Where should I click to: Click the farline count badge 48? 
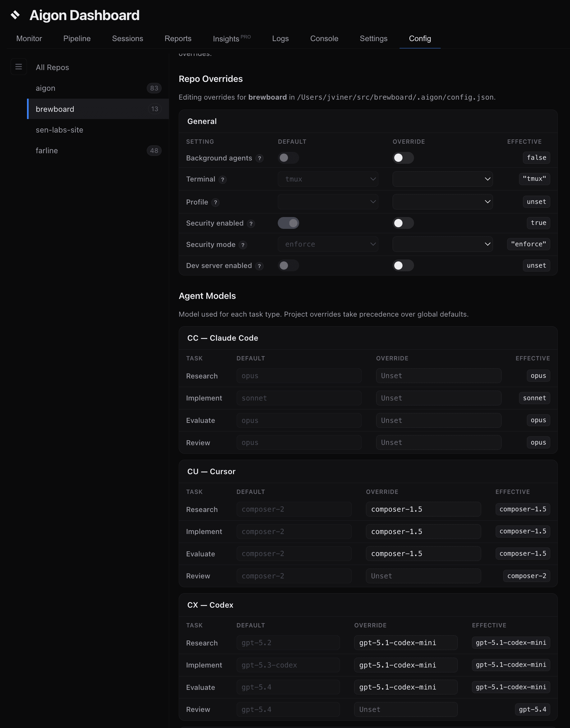point(154,151)
